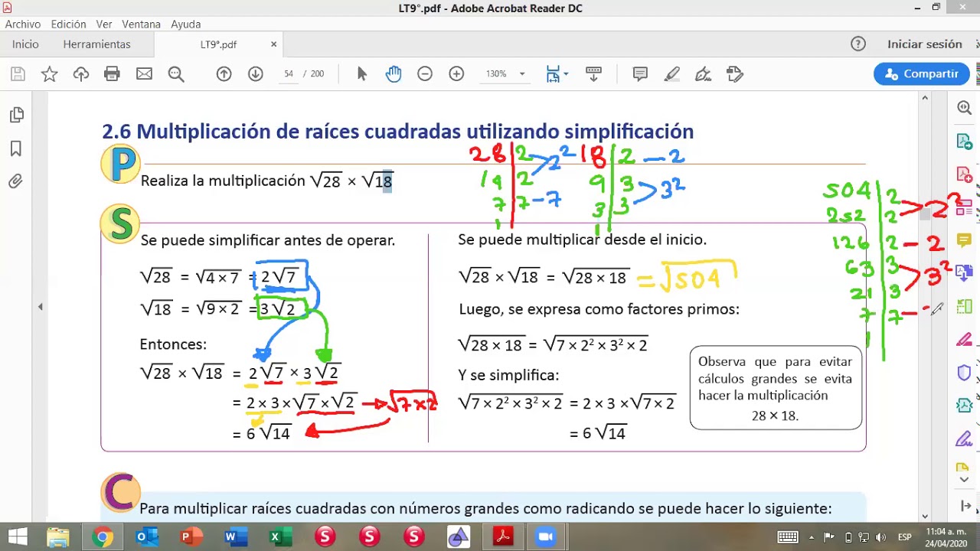This screenshot has height=551, width=980.
Task: Zoom in with the plus circle
Action: click(x=456, y=74)
